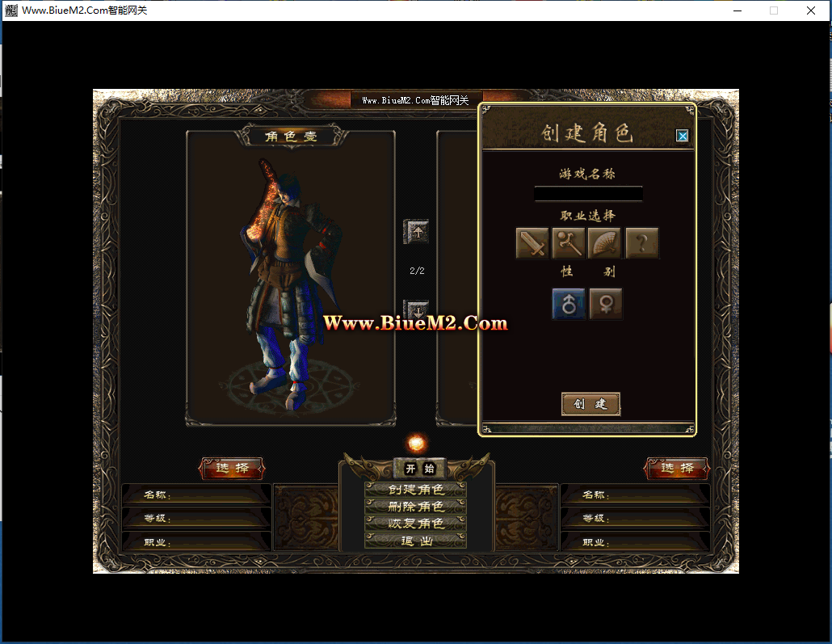Click the 角色壹 panel title
The image size is (832, 644).
292,137
